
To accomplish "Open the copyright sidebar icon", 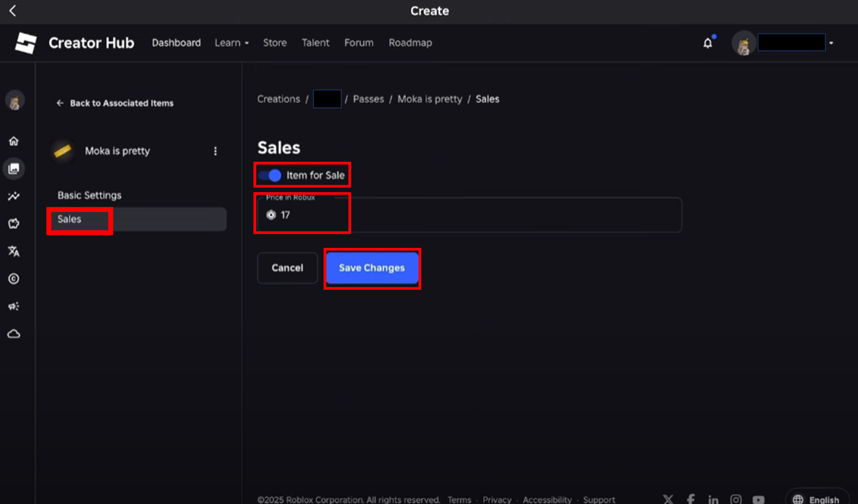I will point(14,279).
